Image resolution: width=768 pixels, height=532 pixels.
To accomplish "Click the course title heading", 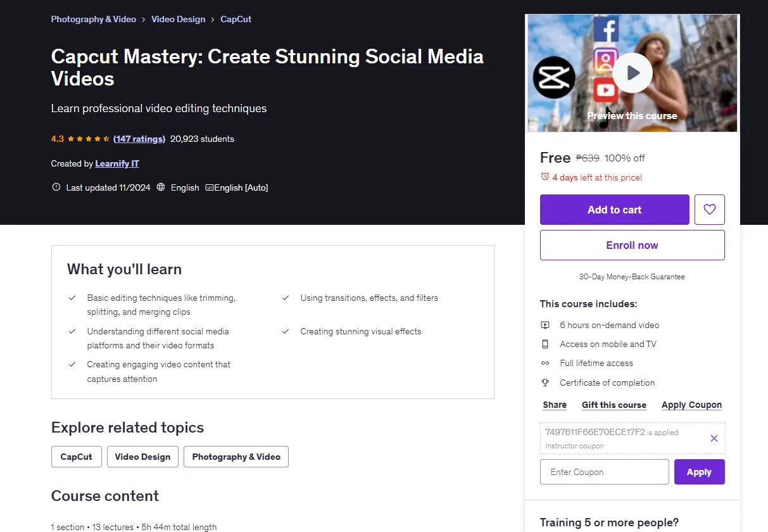I will pyautogui.click(x=267, y=67).
